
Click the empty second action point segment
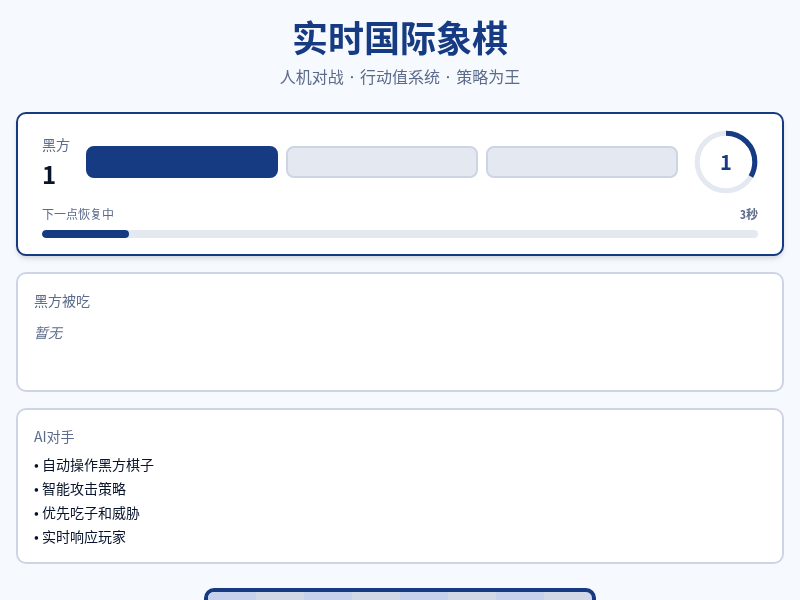coord(382,162)
